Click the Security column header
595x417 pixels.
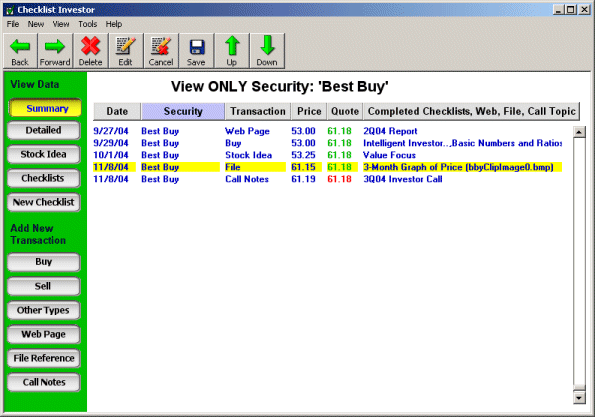(x=183, y=111)
